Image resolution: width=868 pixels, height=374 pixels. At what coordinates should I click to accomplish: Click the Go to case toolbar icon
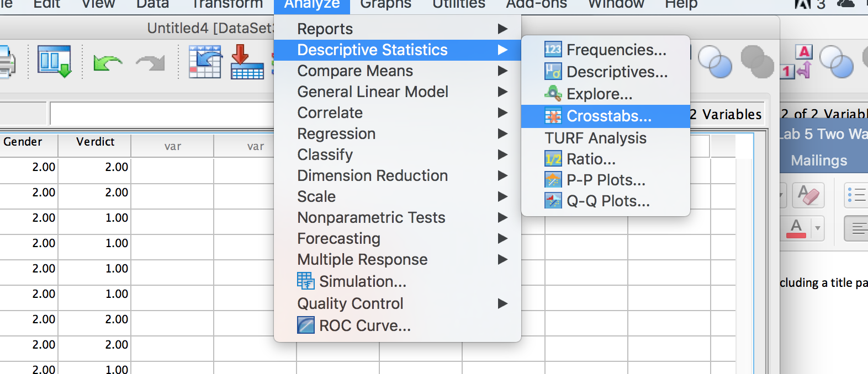pyautogui.click(x=205, y=62)
